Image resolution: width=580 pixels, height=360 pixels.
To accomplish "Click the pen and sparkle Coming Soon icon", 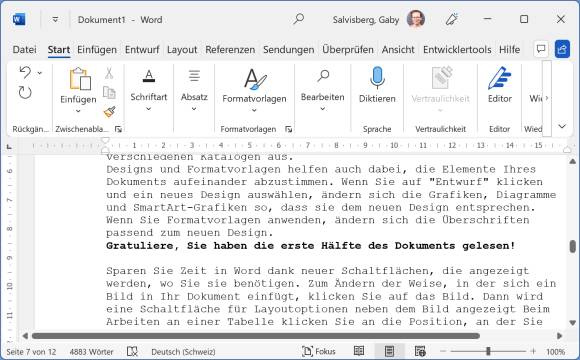I will pyautogui.click(x=452, y=19).
